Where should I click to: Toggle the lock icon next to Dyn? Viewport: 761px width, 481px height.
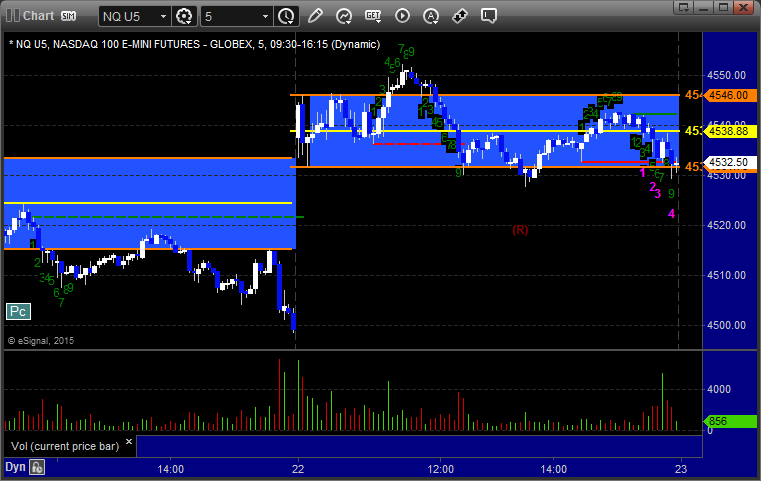pos(37,467)
